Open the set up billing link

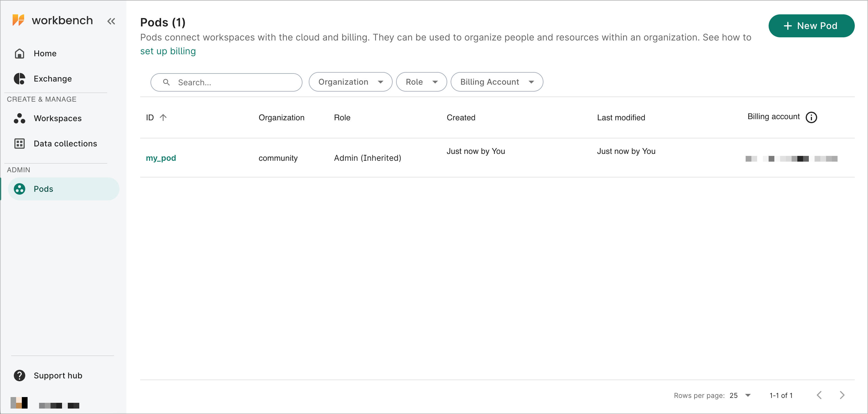click(x=168, y=51)
